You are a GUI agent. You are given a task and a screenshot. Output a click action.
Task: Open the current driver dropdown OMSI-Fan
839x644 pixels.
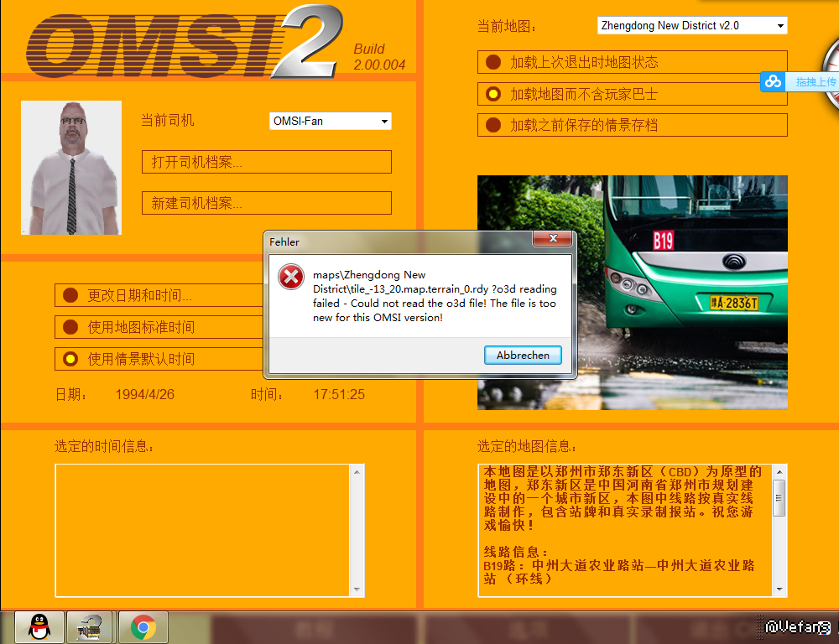[330, 121]
